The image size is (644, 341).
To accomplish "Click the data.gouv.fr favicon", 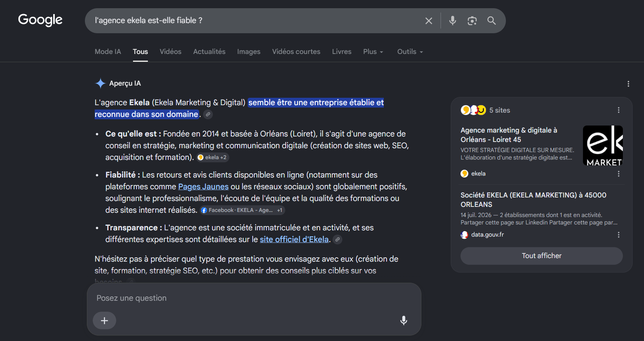I will tap(464, 235).
